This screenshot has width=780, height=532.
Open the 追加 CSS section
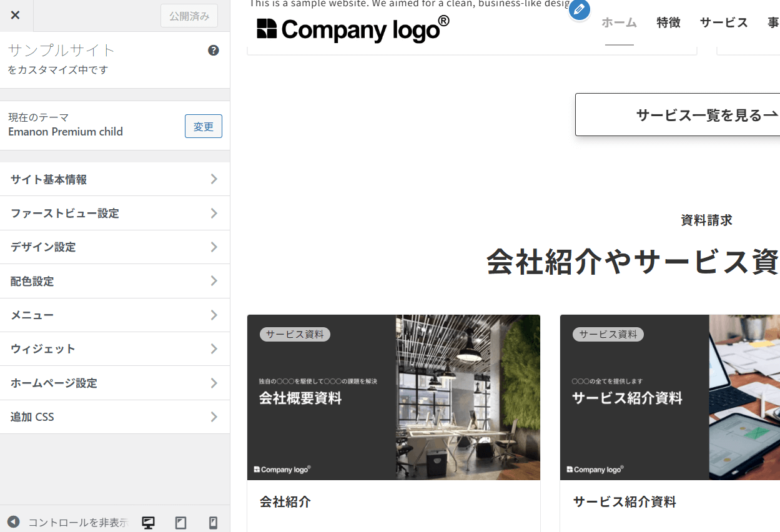[115, 417]
